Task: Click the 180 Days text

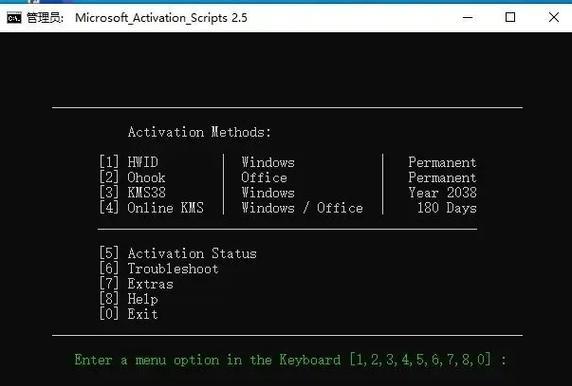Action: [447, 208]
